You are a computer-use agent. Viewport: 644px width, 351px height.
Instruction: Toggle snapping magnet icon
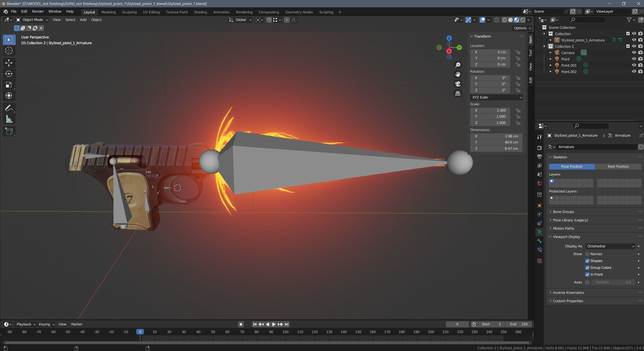[x=269, y=20]
